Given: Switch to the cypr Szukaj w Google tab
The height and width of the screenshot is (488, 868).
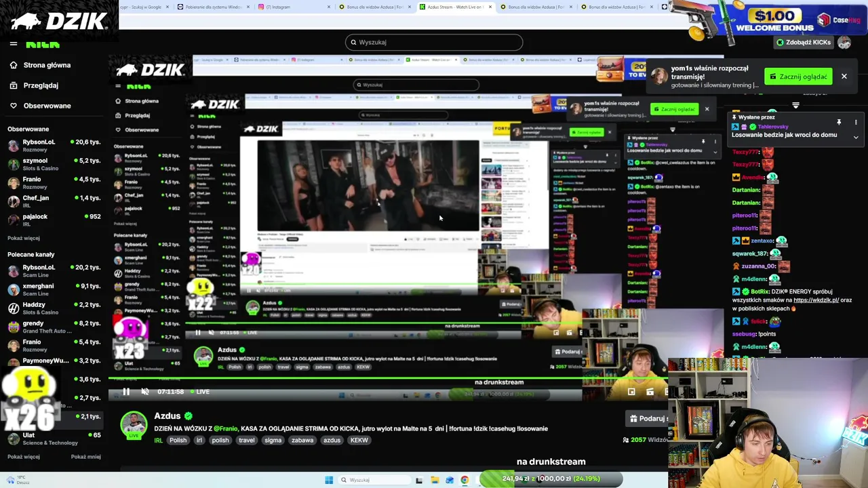Looking at the screenshot, I should [144, 7].
